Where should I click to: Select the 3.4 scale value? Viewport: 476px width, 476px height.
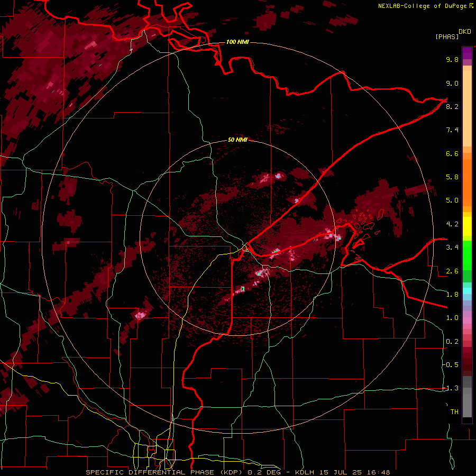(x=452, y=248)
